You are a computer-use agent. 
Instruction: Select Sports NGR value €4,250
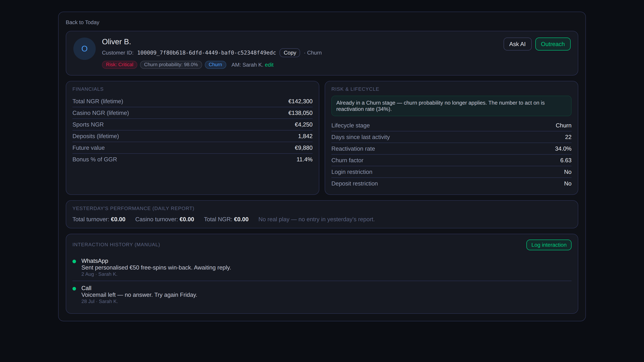pos(303,125)
